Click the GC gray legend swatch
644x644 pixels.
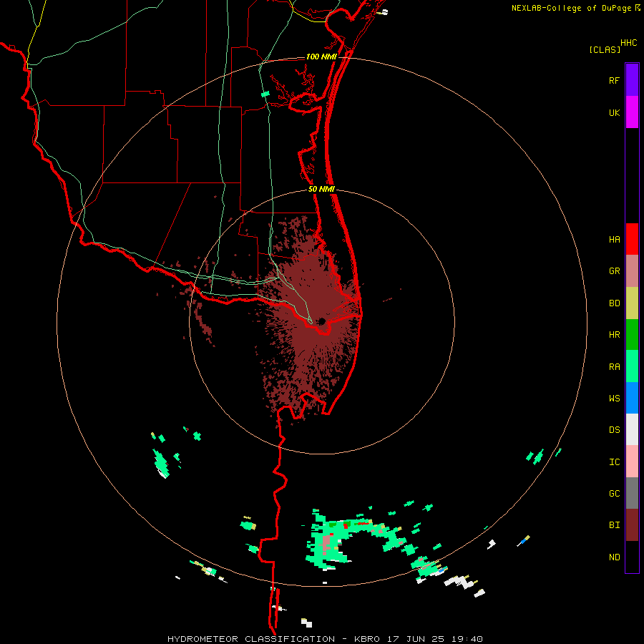point(632,493)
